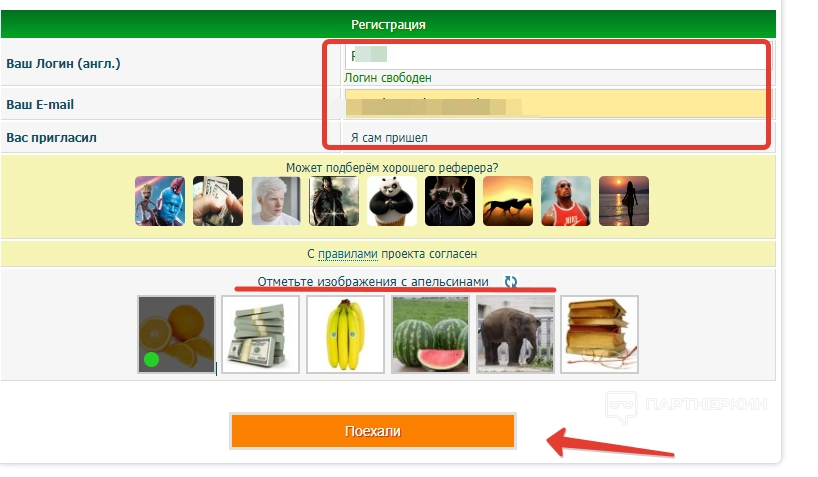Focus the Ваш E-mail input field
The image size is (818, 477).
click(557, 103)
